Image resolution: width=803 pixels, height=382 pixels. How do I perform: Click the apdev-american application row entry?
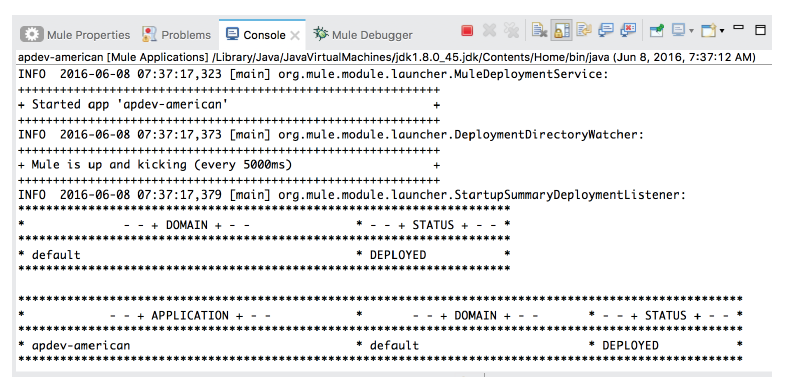click(x=81, y=346)
